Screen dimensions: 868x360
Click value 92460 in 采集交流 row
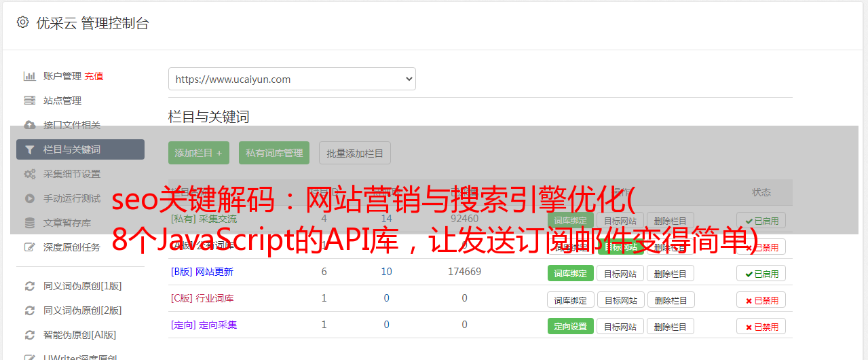(465, 219)
